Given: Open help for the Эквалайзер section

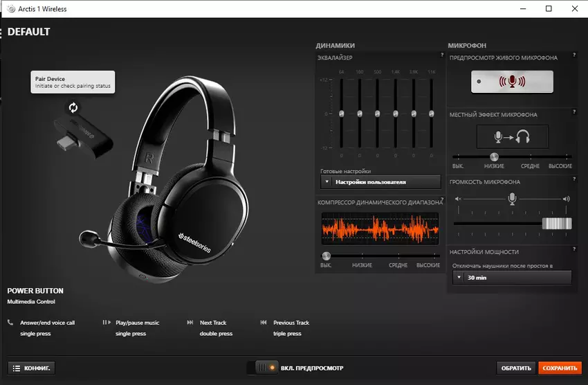Looking at the screenshot, I should pyautogui.click(x=441, y=55).
